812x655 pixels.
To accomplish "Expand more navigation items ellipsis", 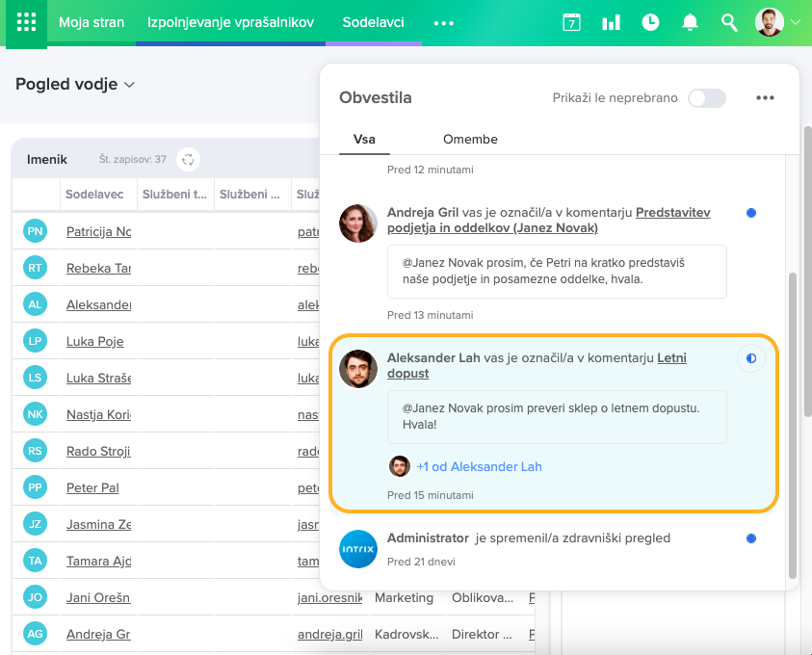I will (443, 23).
